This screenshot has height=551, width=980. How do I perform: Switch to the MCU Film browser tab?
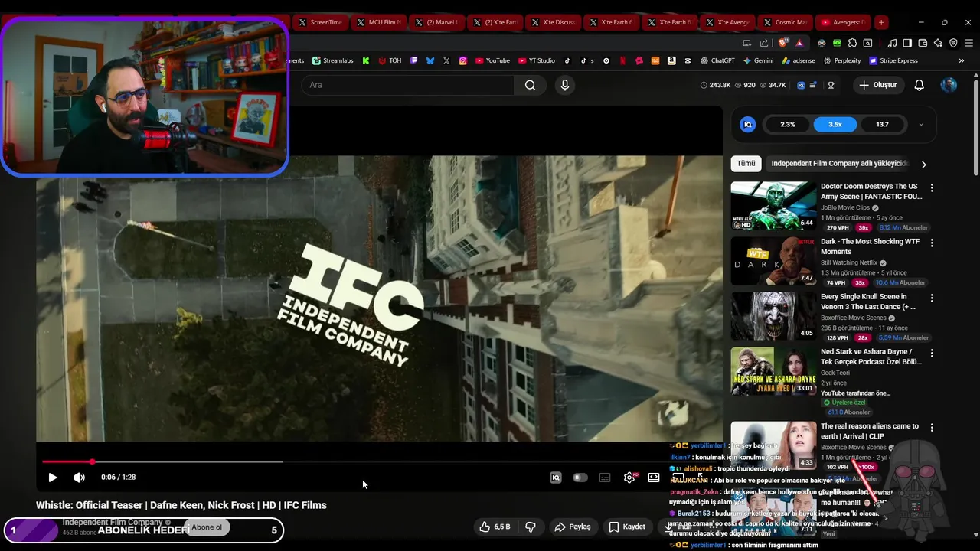(x=379, y=22)
